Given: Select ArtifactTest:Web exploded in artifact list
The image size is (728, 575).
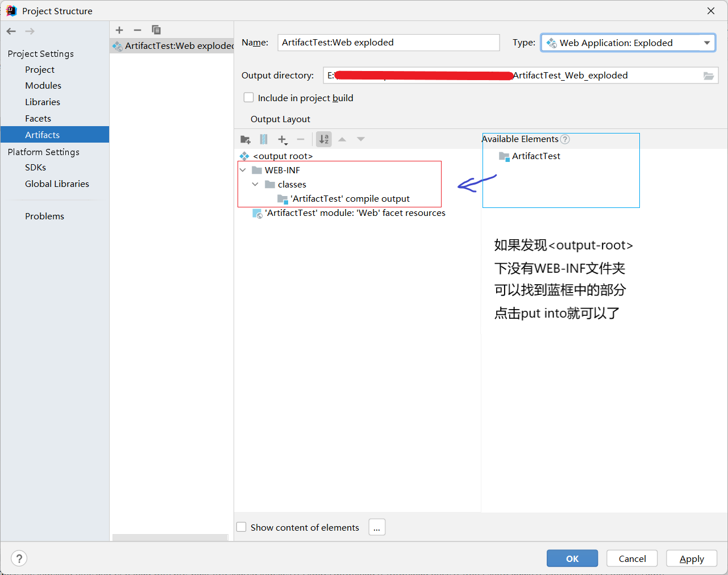Looking at the screenshot, I should point(172,46).
